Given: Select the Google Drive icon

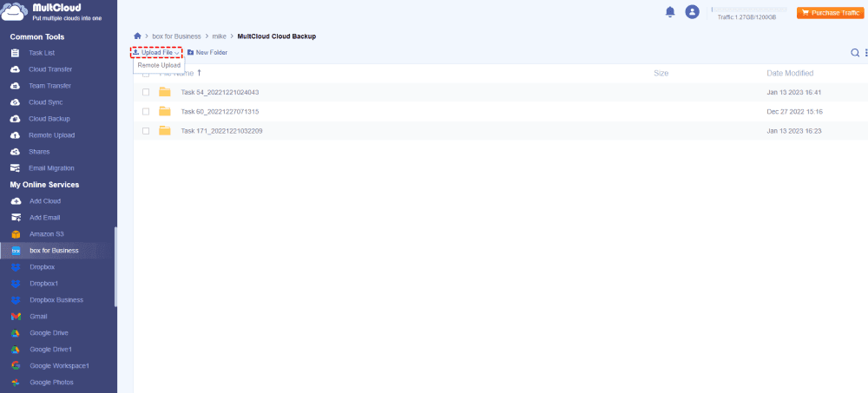Looking at the screenshot, I should coord(16,333).
